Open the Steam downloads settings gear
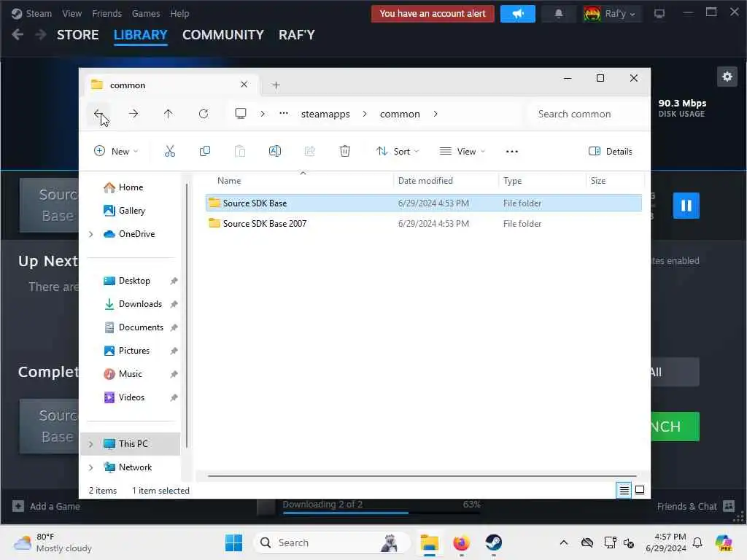This screenshot has width=747, height=560. coord(727,77)
